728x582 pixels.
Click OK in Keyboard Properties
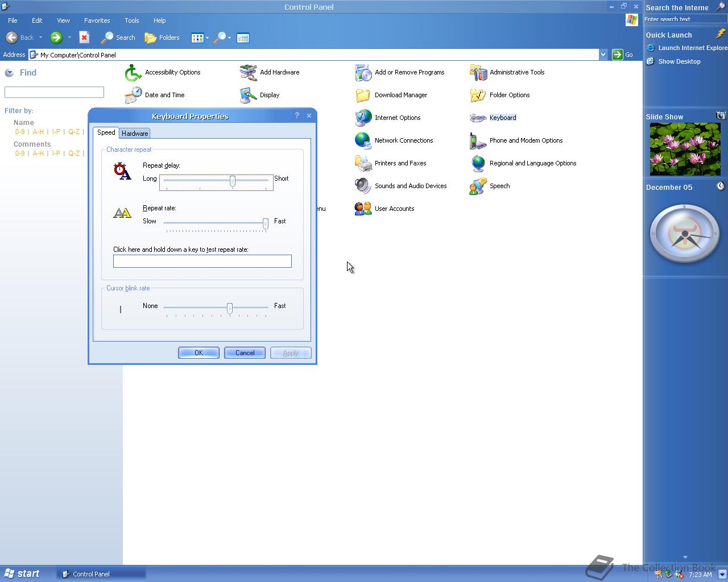click(x=198, y=353)
